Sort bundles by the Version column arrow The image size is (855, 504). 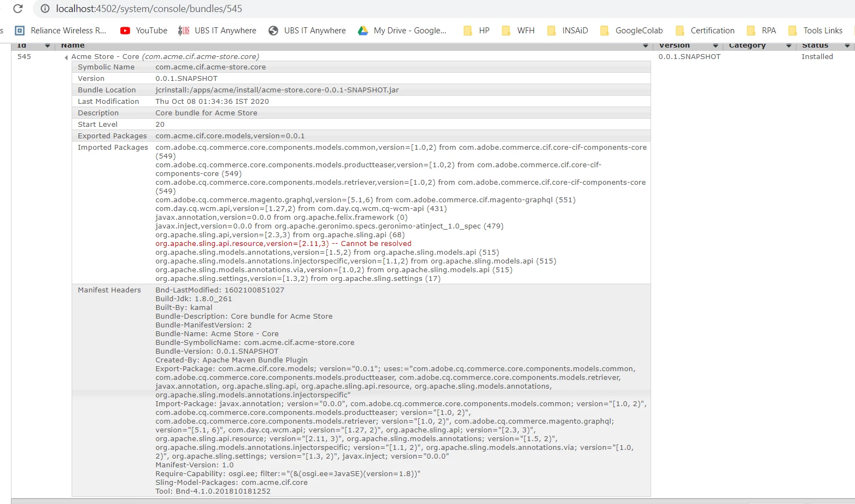716,45
